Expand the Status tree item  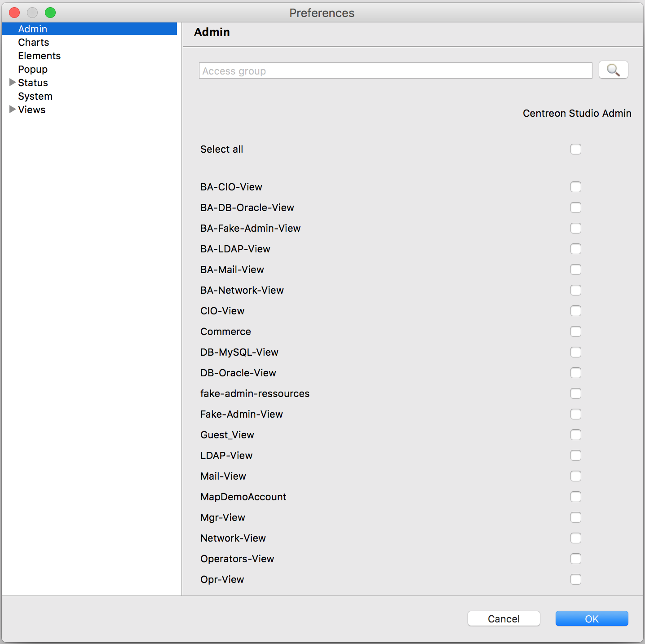pyautogui.click(x=13, y=83)
